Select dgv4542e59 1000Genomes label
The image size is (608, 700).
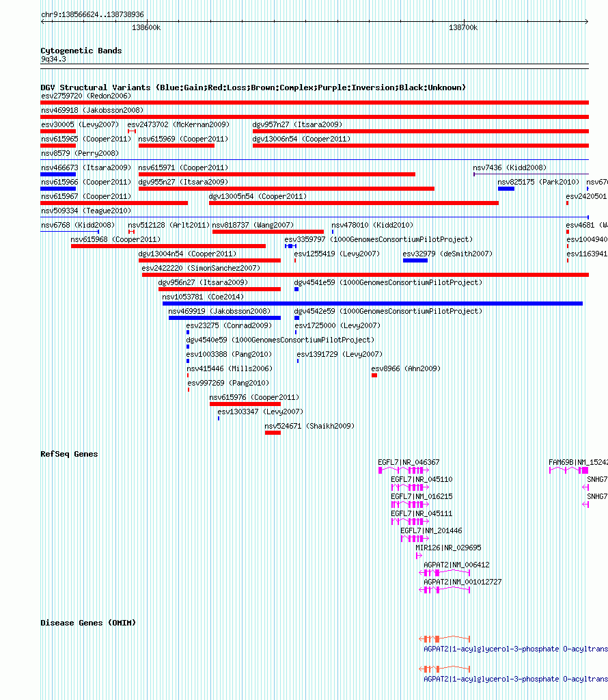click(388, 311)
